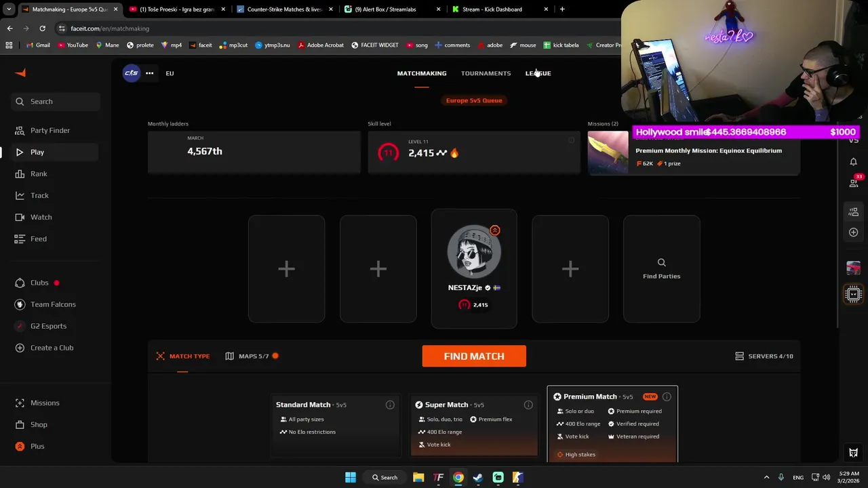Open Equinox Equilibrium mission thumbnail
The width and height of the screenshot is (868, 488).
608,153
